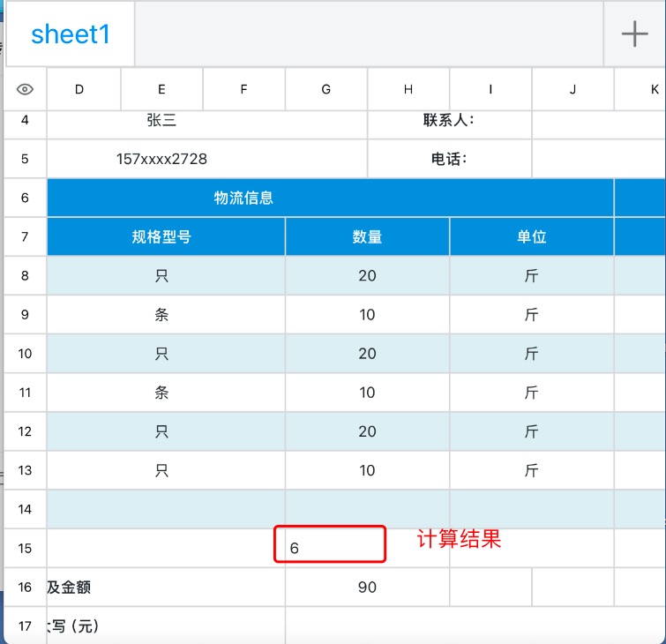Select column E header
Viewport: 666px width, 644px height.
point(161,89)
